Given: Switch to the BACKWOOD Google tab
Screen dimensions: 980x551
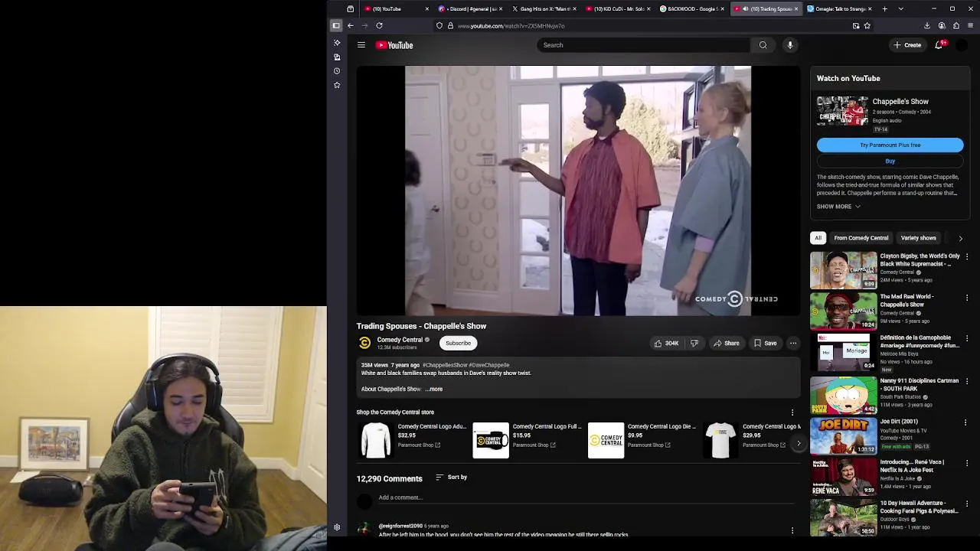Looking at the screenshot, I should (692, 9).
